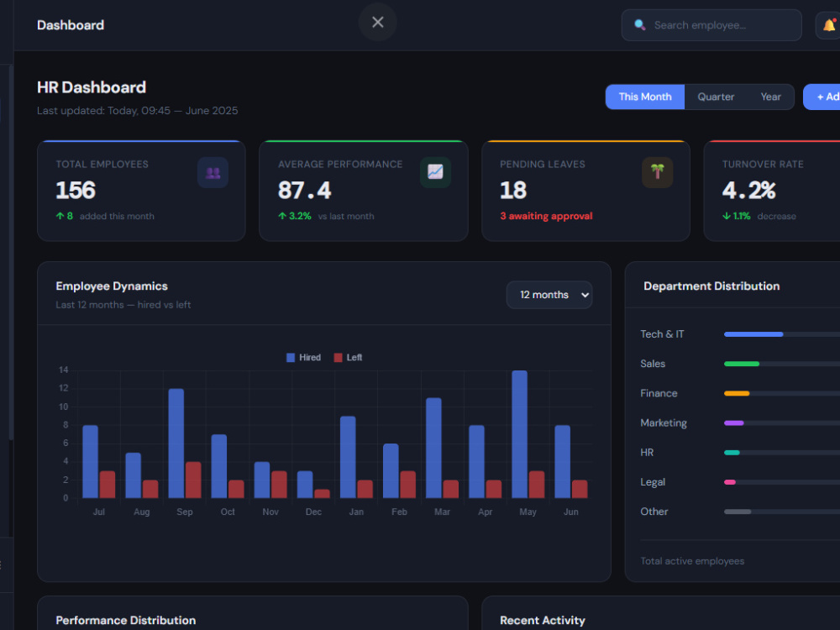Open the 12 months dropdown
Viewport: 840px width, 630px height.
click(549, 295)
